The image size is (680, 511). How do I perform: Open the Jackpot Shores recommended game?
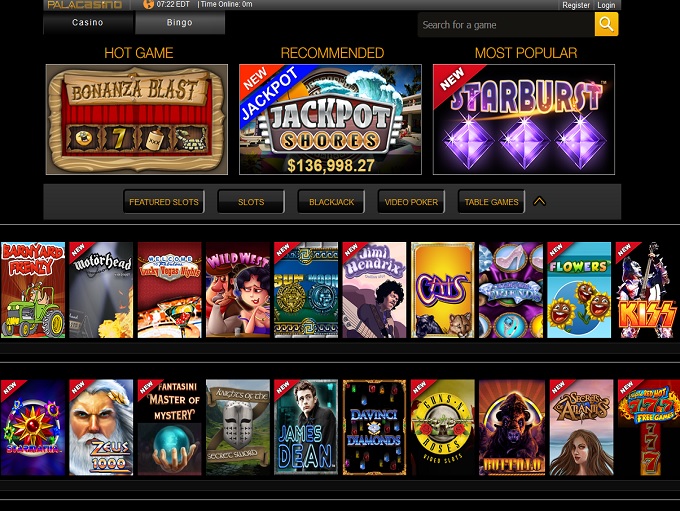(x=330, y=119)
